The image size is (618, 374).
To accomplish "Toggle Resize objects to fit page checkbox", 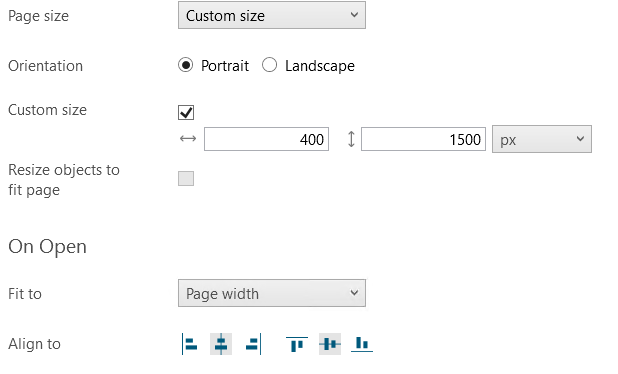I will click(x=186, y=179).
